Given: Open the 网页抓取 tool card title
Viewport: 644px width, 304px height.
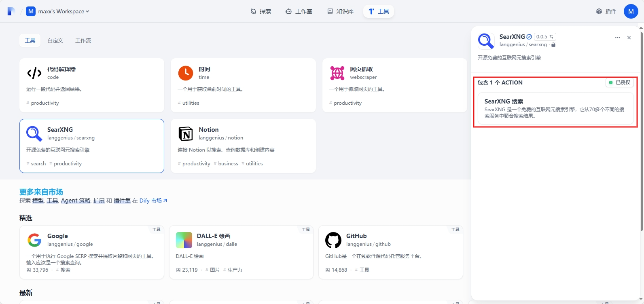Looking at the screenshot, I should click(x=361, y=69).
